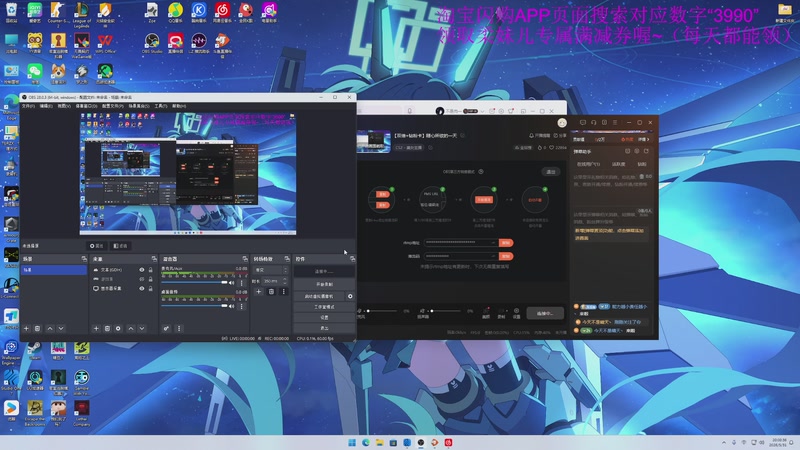This screenshot has width=800, height=450.
Task: Open OBS 帮助 menu
Action: coord(179,106)
